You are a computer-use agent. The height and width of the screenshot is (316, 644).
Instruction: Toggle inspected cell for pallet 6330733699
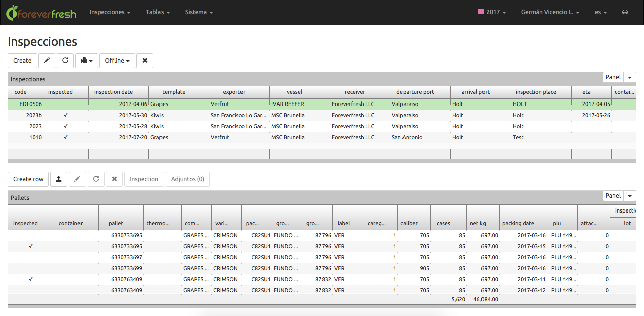point(30,268)
